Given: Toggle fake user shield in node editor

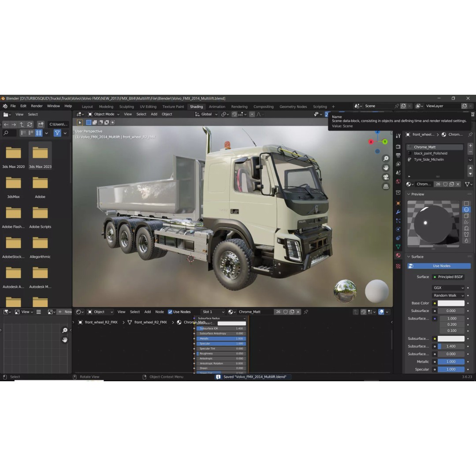Looking at the screenshot, I should click(285, 312).
